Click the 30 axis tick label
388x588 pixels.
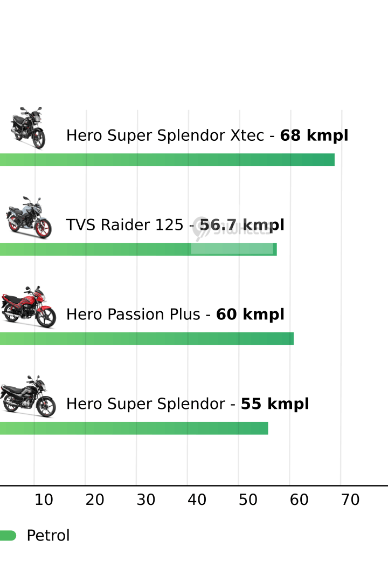point(146,500)
